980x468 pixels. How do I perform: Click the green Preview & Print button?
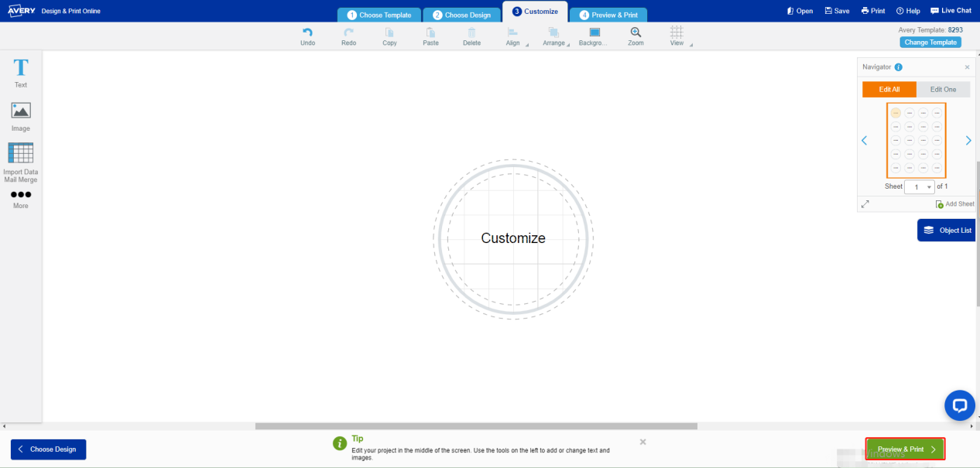(905, 449)
